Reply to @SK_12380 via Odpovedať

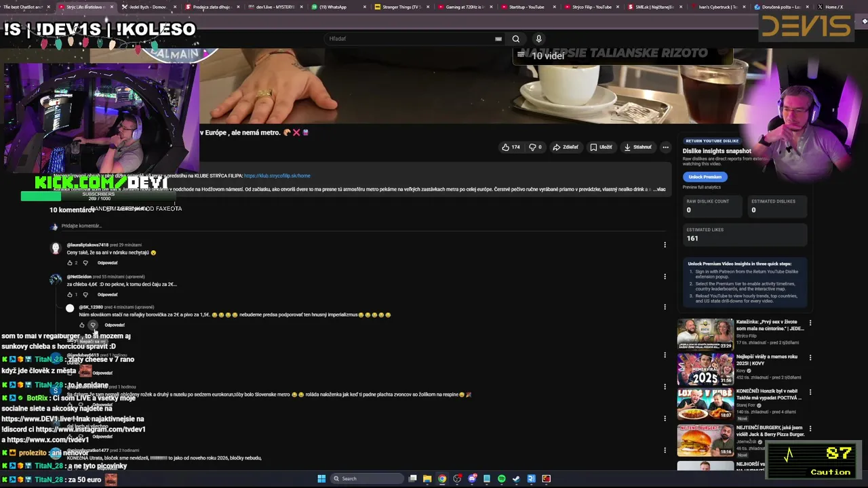[115, 325]
